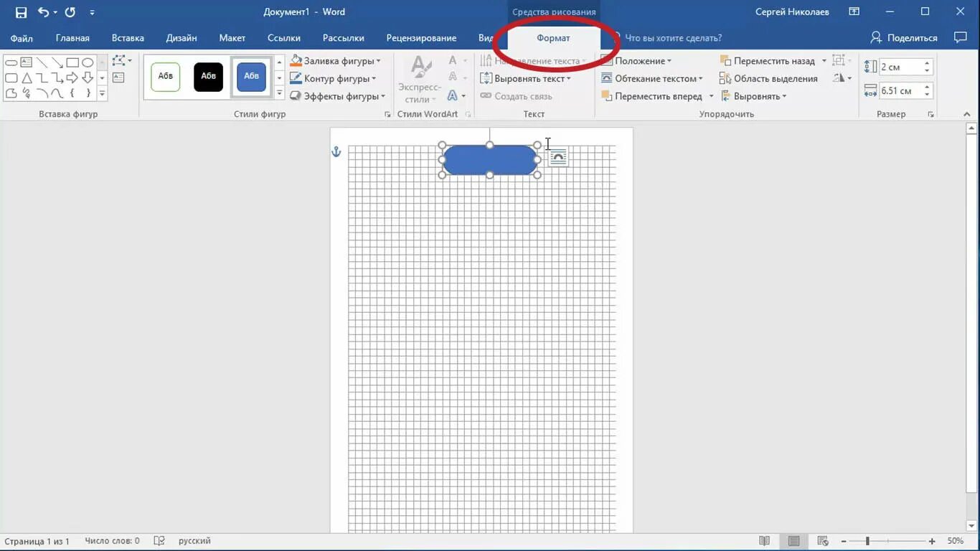The height and width of the screenshot is (551, 980).
Task: Click the zoom slider handle
Action: coord(867,541)
